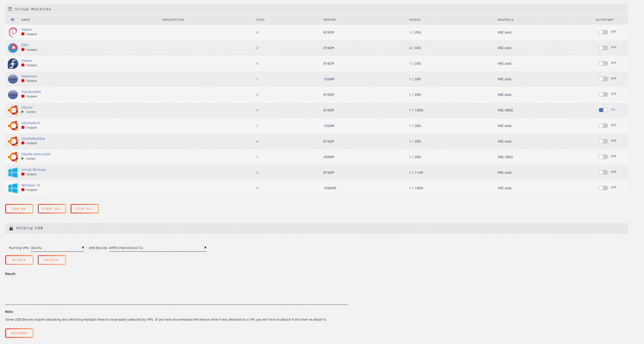The image size is (644, 344).
Task: Toggle autostart for the ESXi VM
Action: [603, 48]
